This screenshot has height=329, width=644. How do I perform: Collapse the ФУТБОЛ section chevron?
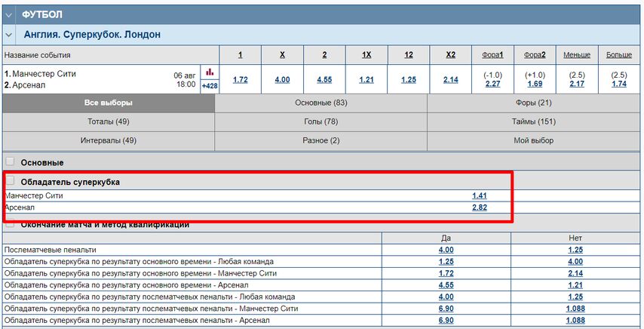8,15
